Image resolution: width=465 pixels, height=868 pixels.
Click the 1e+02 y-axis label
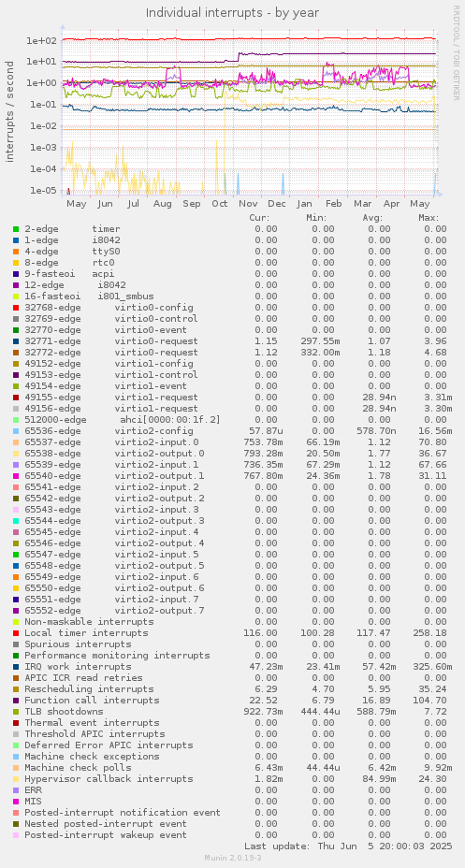(43, 40)
